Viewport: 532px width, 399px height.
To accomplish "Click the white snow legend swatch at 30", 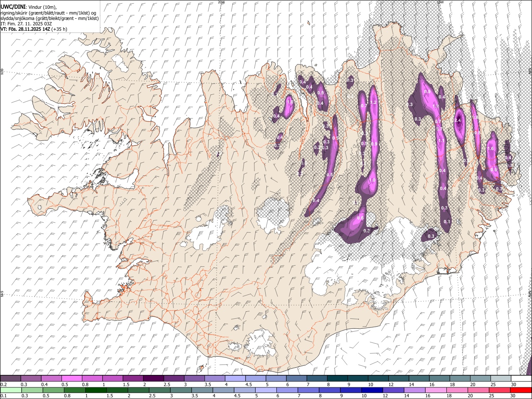I will click(x=520, y=379).
